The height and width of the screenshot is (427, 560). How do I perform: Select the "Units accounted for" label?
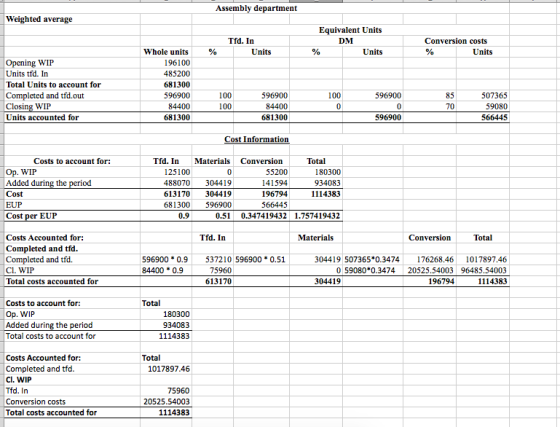(x=42, y=117)
